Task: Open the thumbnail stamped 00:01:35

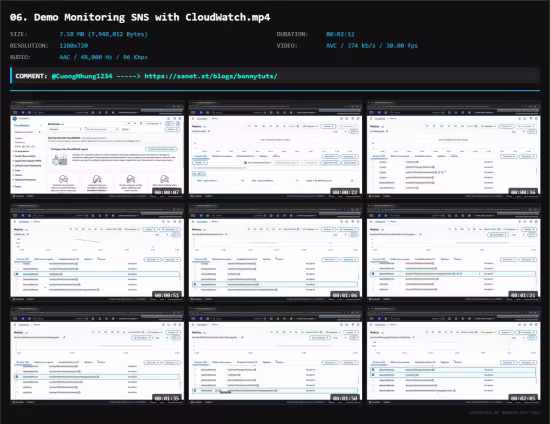Action: (x=97, y=356)
